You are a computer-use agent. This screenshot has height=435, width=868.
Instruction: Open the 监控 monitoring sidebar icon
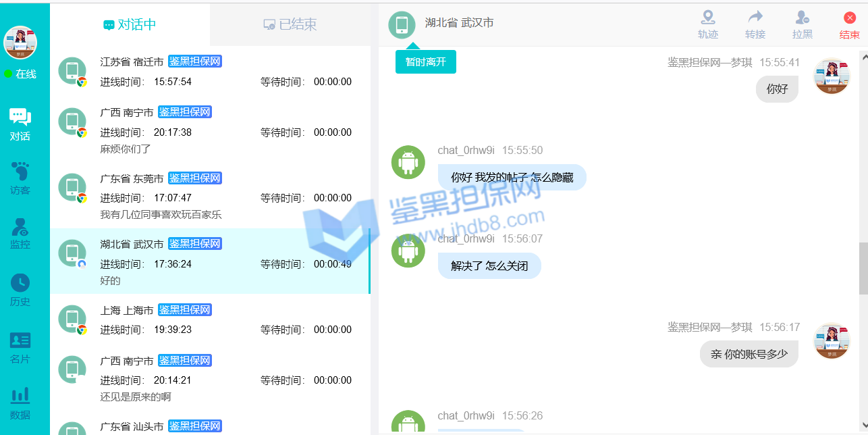pos(20,233)
